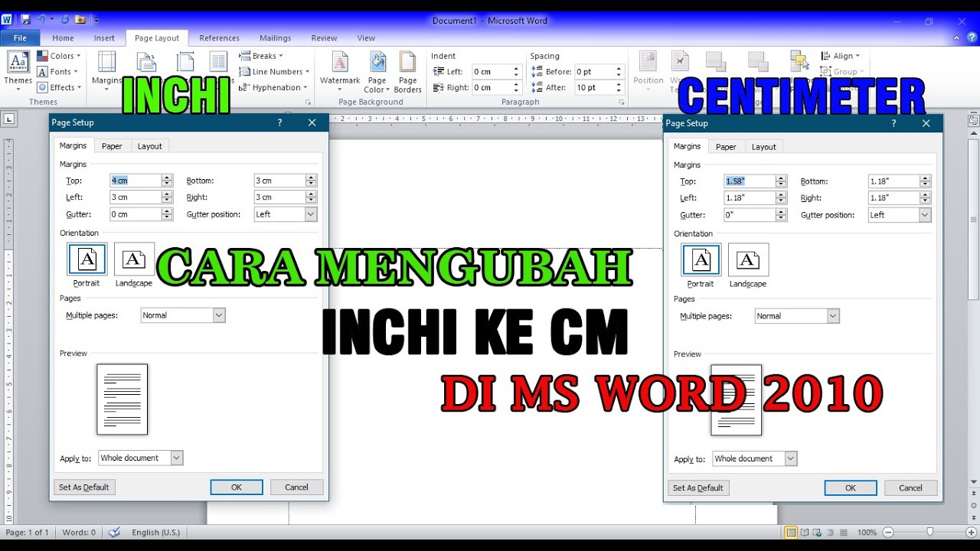
Task: Click OK in the inch Page Setup dialog
Action: (x=851, y=487)
